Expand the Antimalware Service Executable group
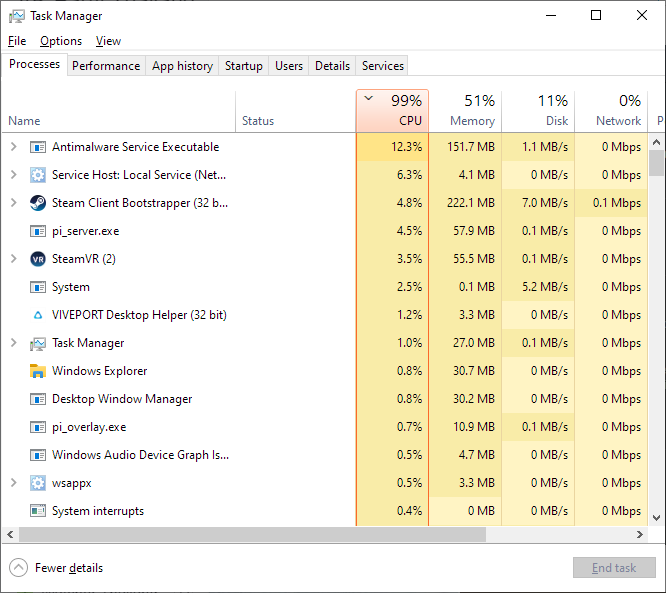The image size is (666, 593). pos(14,147)
